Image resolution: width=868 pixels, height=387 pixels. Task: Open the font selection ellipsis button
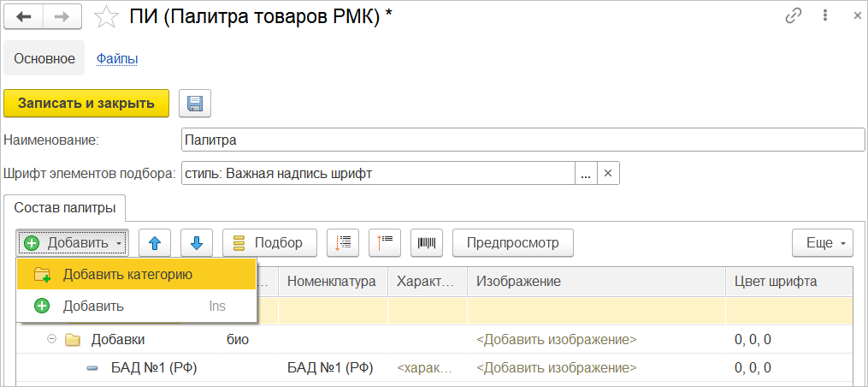pyautogui.click(x=586, y=173)
